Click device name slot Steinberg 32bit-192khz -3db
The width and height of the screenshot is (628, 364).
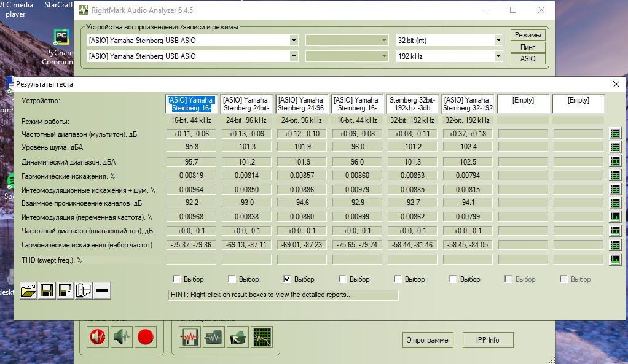(x=412, y=104)
